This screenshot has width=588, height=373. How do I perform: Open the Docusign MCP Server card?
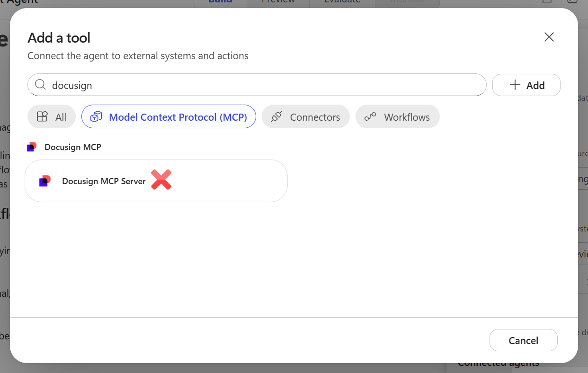click(156, 181)
